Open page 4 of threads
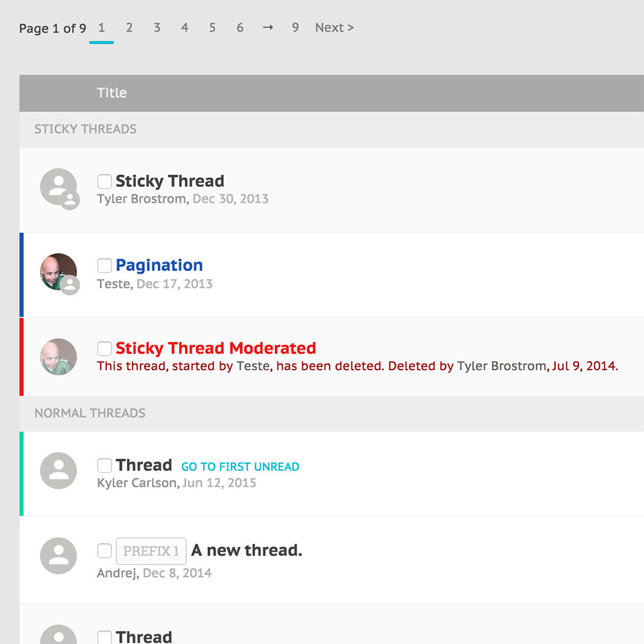The height and width of the screenshot is (644, 644). [x=185, y=28]
